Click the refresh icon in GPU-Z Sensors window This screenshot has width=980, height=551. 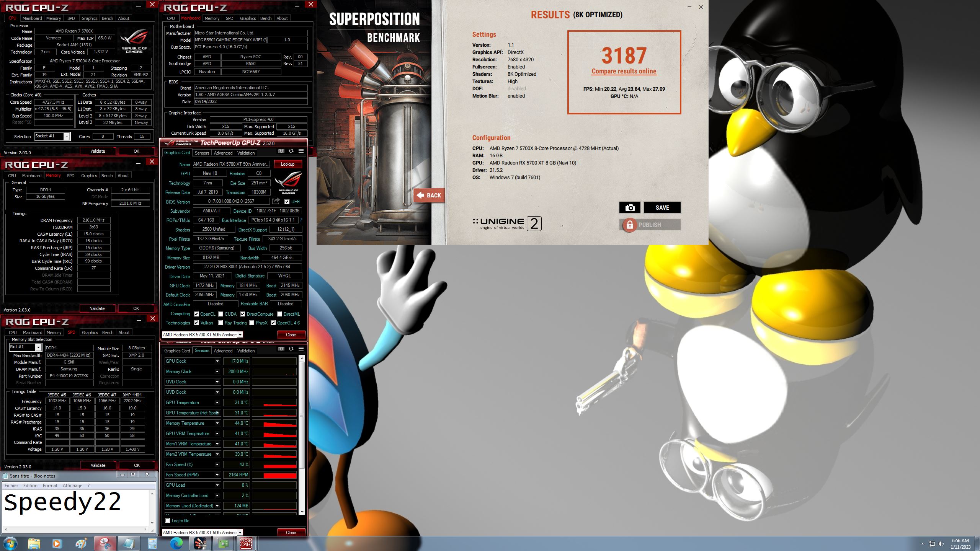(x=291, y=349)
